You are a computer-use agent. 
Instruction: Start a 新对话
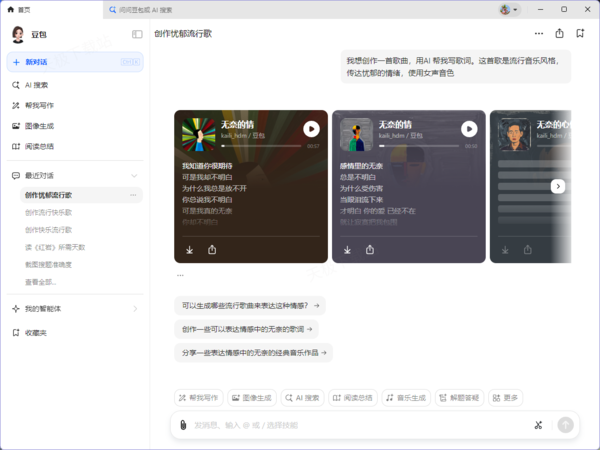coord(36,62)
